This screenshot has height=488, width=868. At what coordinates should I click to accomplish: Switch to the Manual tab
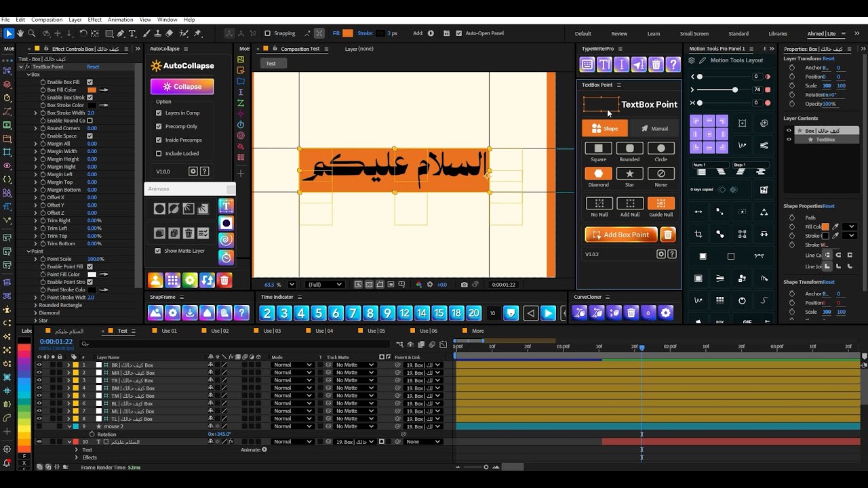pos(654,128)
